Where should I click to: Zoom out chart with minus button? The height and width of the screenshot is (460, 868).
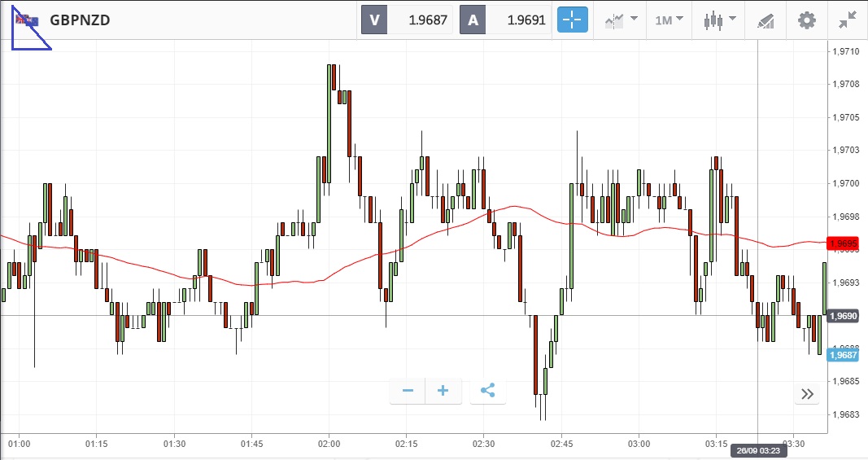(408, 391)
